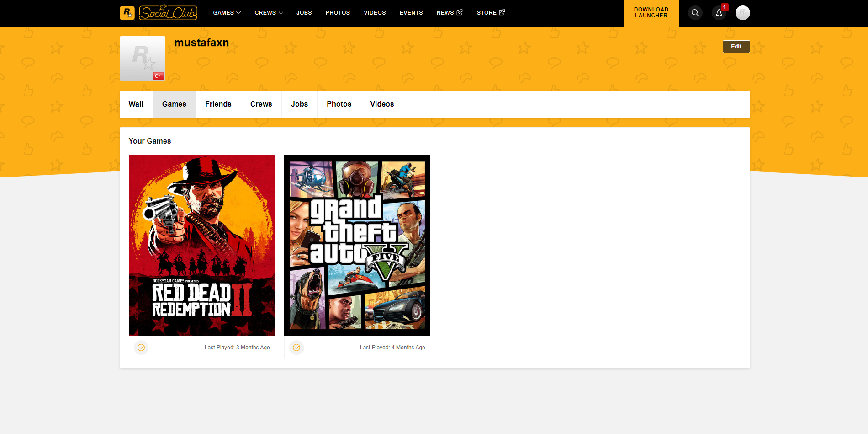Open the Red Dead Redemption II game cover
The width and height of the screenshot is (868, 434).
202,245
